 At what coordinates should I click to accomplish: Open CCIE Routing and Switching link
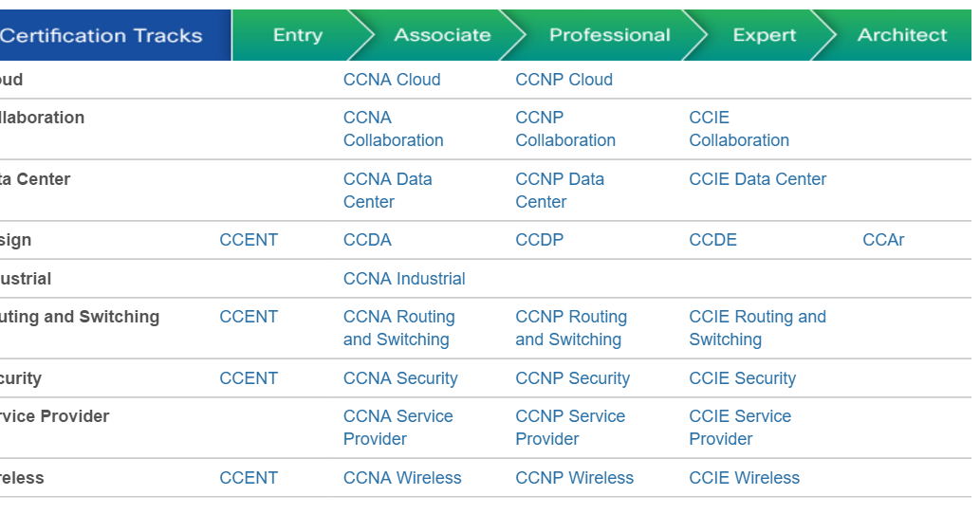757,328
